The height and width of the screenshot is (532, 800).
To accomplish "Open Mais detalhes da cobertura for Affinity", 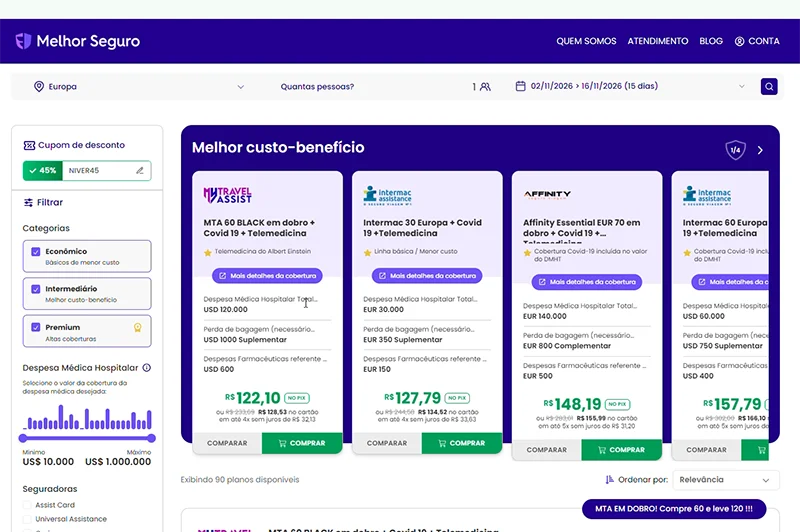I will (587, 282).
